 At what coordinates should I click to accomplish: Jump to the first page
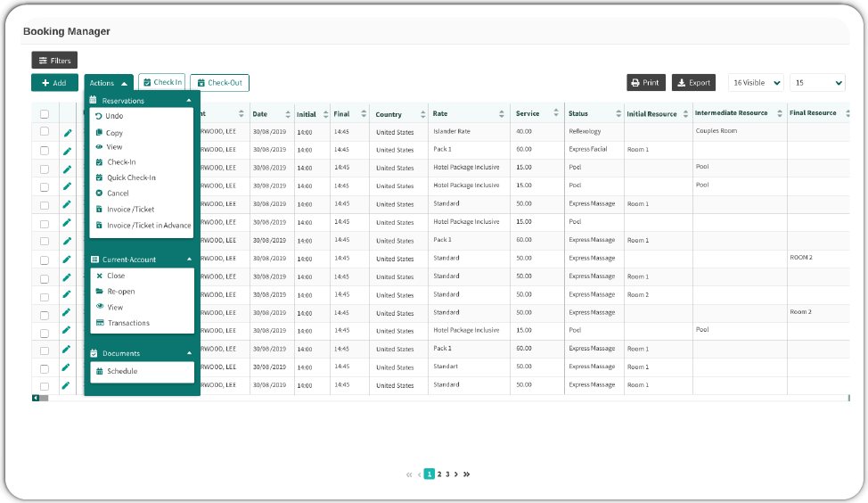[409, 474]
